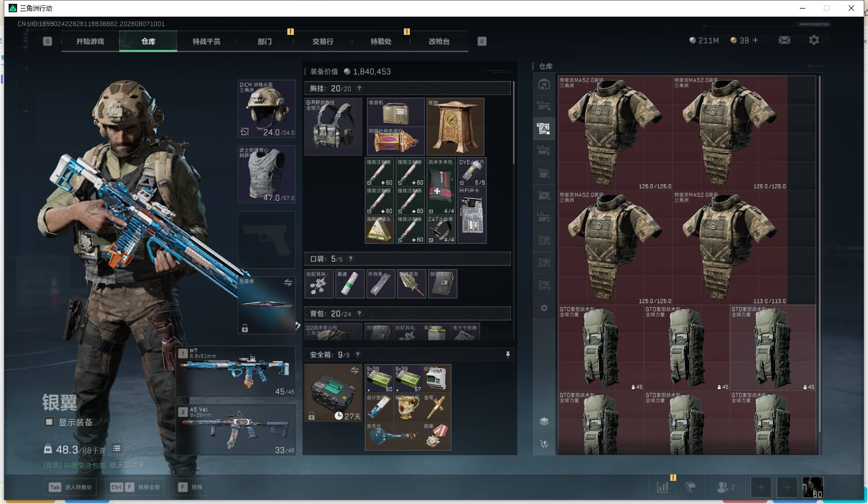Screen dimensions: 868x504
Task: Go to the 交易行 tab
Action: 322,41
